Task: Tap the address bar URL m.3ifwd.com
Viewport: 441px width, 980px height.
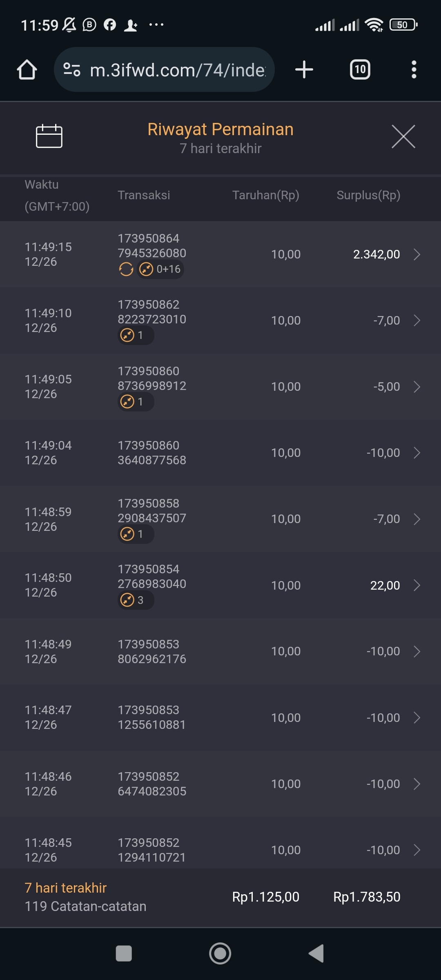Action: (178, 70)
